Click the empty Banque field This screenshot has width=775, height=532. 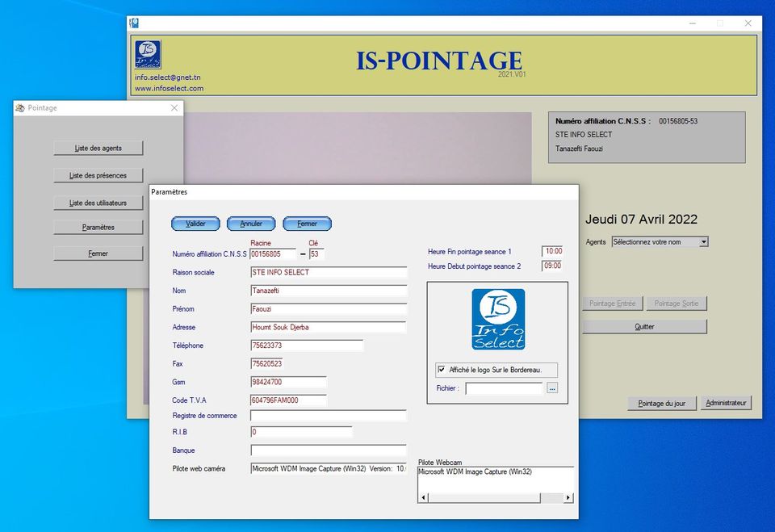(x=329, y=450)
